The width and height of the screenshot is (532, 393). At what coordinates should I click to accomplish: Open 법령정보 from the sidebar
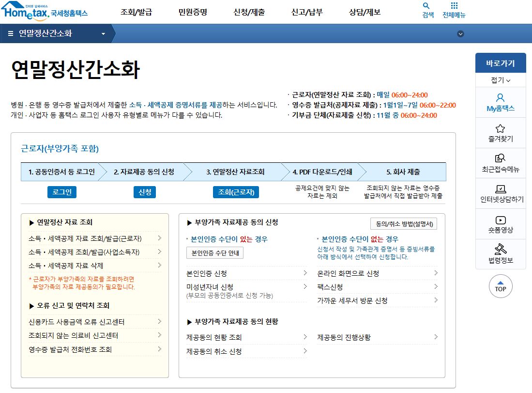click(x=501, y=254)
